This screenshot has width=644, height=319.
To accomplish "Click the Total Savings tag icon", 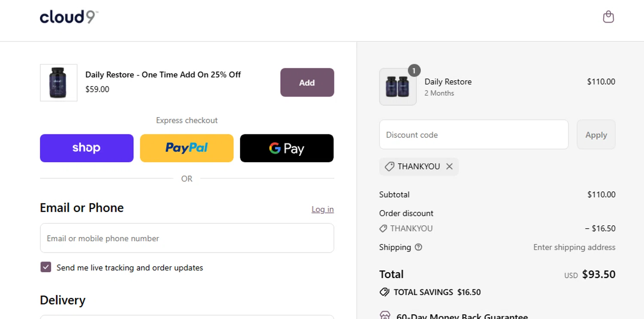I will [x=384, y=292].
